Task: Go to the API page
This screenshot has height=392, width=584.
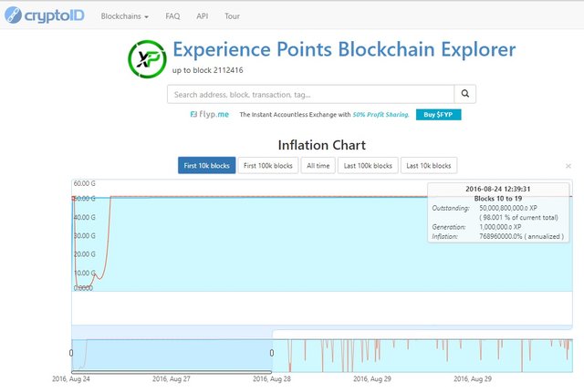Action: point(202,16)
